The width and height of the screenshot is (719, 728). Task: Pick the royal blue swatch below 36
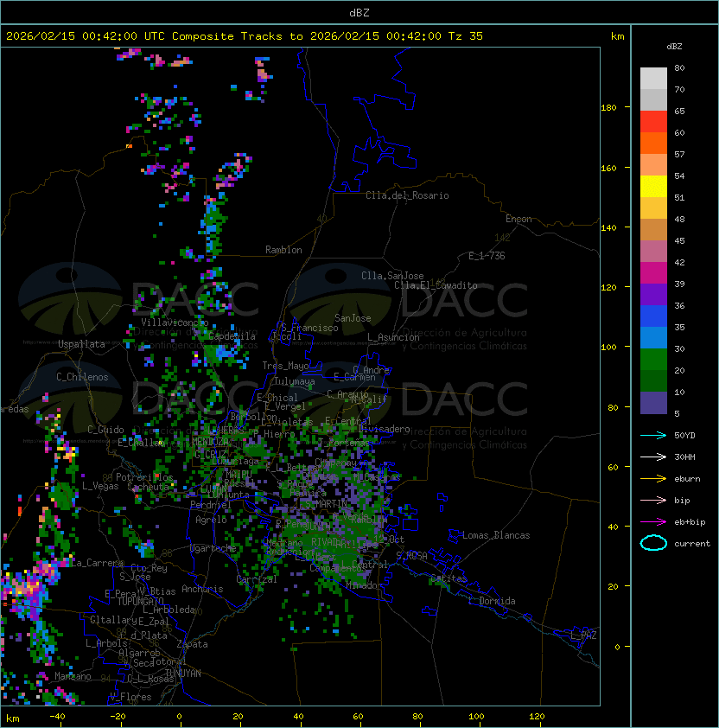[653, 316]
